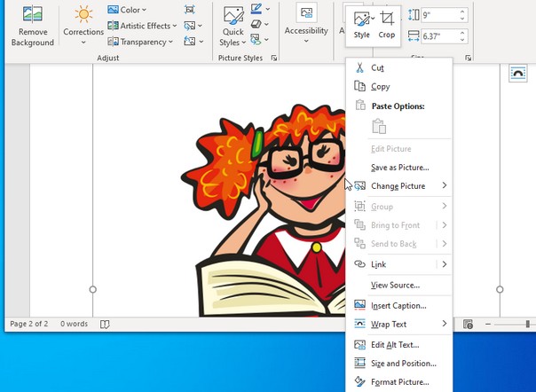Click the Group menu entry

click(399, 207)
